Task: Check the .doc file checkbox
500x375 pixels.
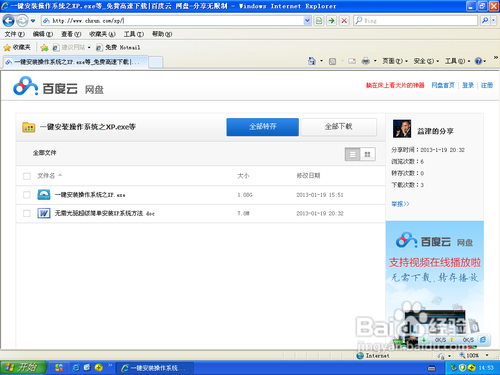Action: (27, 213)
